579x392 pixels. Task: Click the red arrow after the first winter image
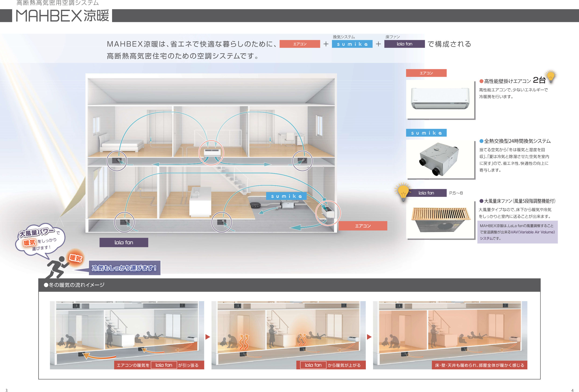coord(208,337)
